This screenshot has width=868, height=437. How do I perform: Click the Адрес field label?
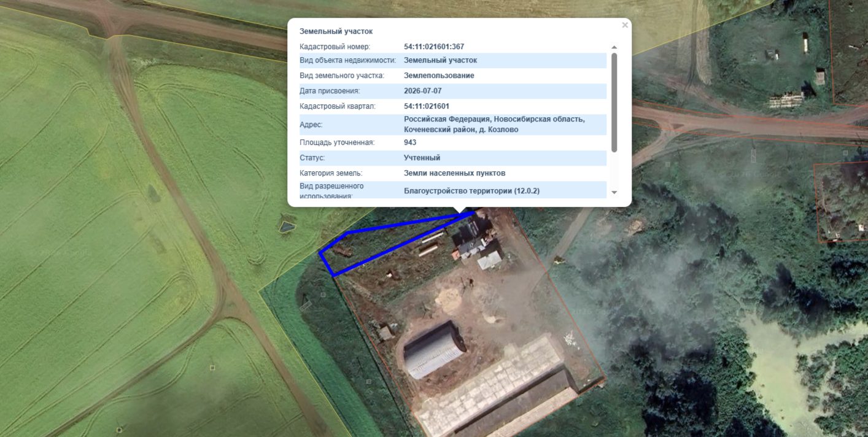tap(311, 125)
